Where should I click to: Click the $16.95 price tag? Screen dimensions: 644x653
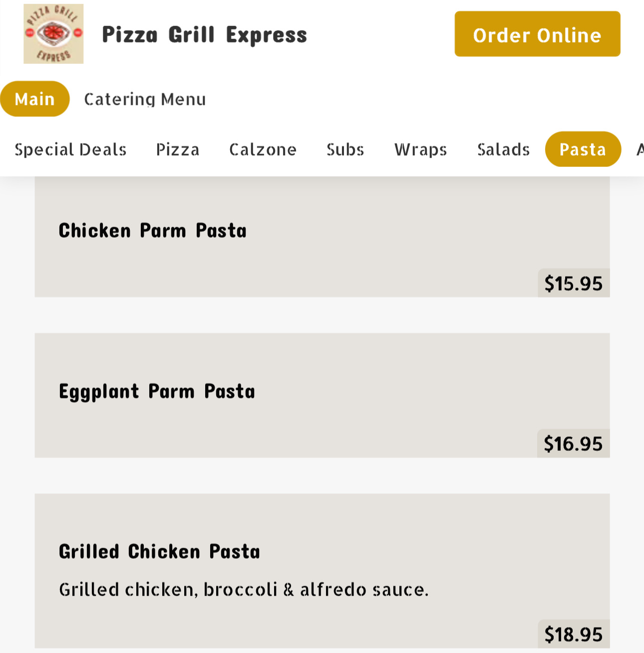(573, 443)
